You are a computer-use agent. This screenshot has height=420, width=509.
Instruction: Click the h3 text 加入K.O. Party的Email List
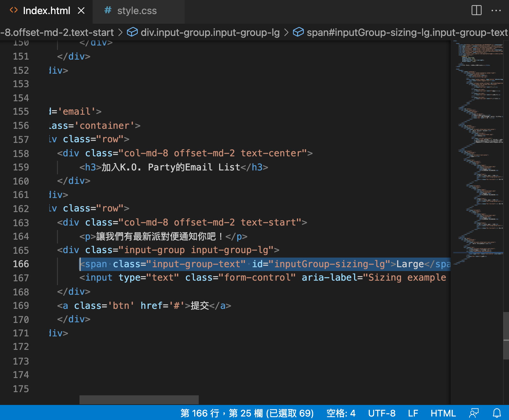(x=171, y=167)
